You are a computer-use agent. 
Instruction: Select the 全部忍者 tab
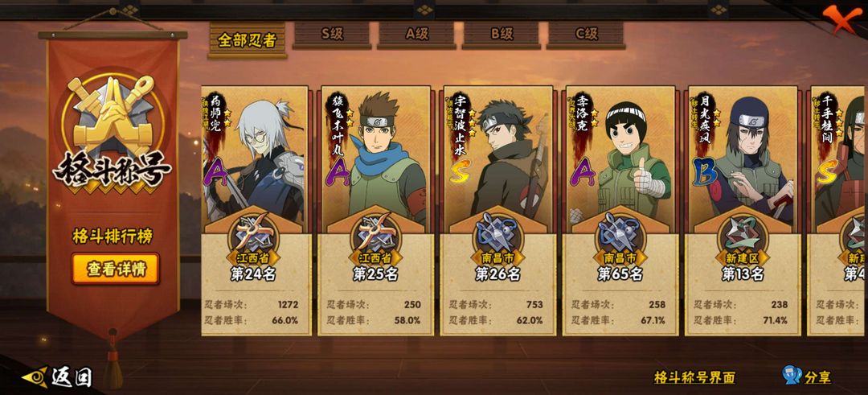coord(248,40)
